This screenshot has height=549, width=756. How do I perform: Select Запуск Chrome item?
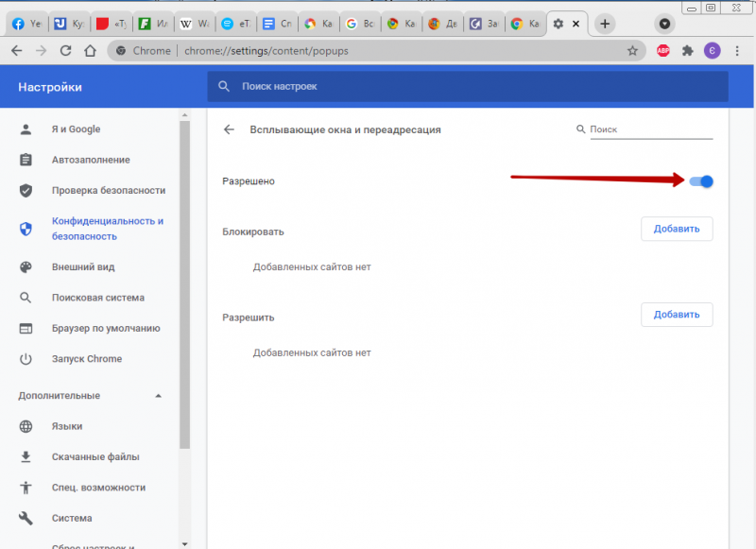pyautogui.click(x=89, y=359)
